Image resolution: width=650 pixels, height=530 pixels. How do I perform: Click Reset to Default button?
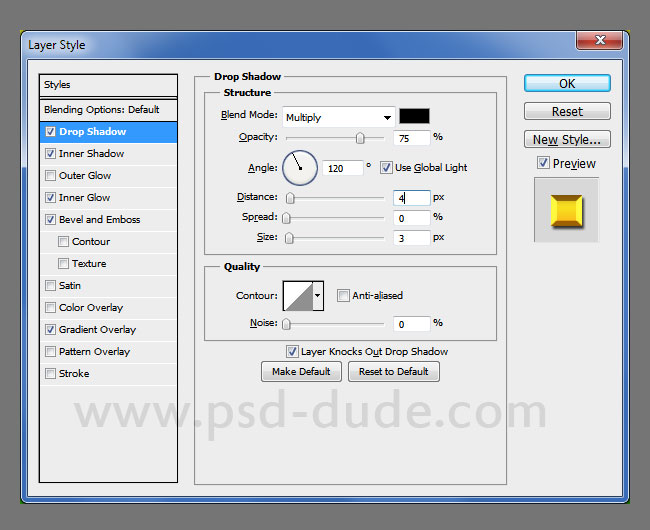click(393, 371)
